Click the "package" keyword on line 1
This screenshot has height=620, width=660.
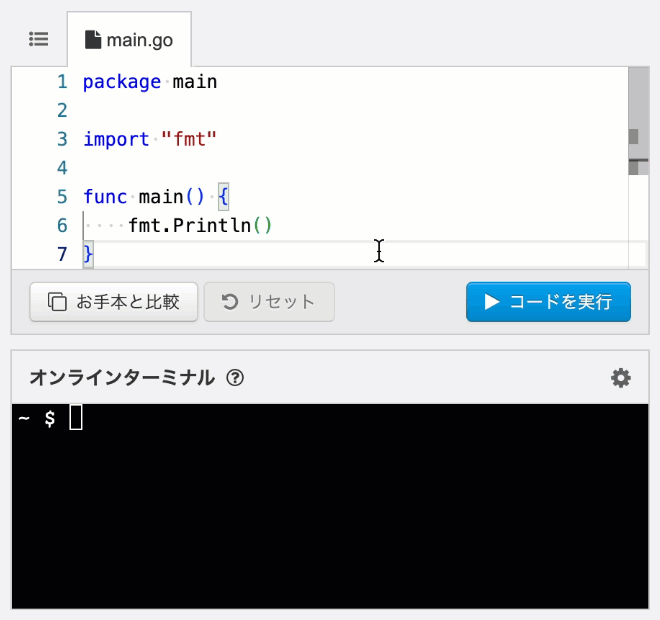pos(122,82)
